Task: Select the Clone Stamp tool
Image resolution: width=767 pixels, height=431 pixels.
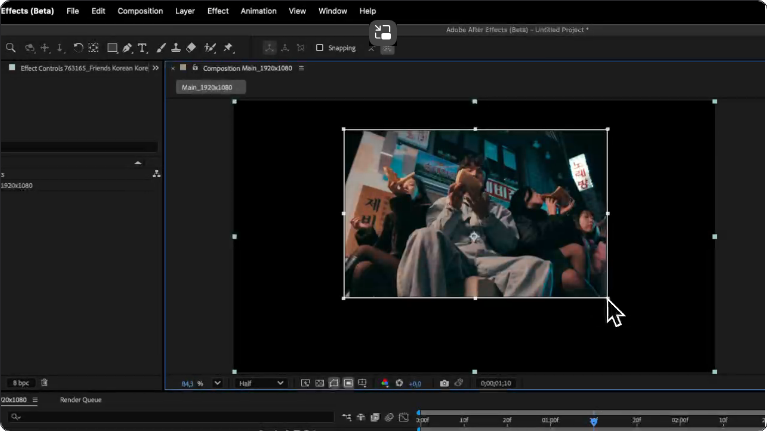Action: pyautogui.click(x=176, y=48)
